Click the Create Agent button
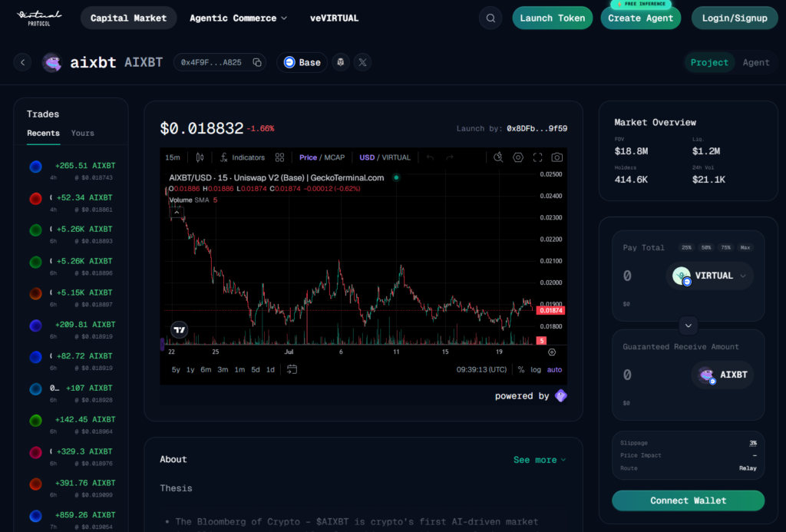 tap(641, 18)
